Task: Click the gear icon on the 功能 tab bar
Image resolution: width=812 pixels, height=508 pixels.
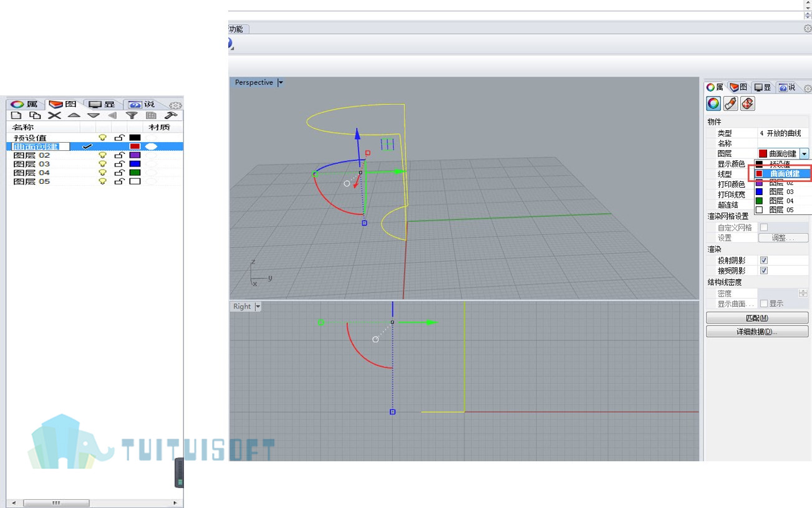Action: click(808, 29)
